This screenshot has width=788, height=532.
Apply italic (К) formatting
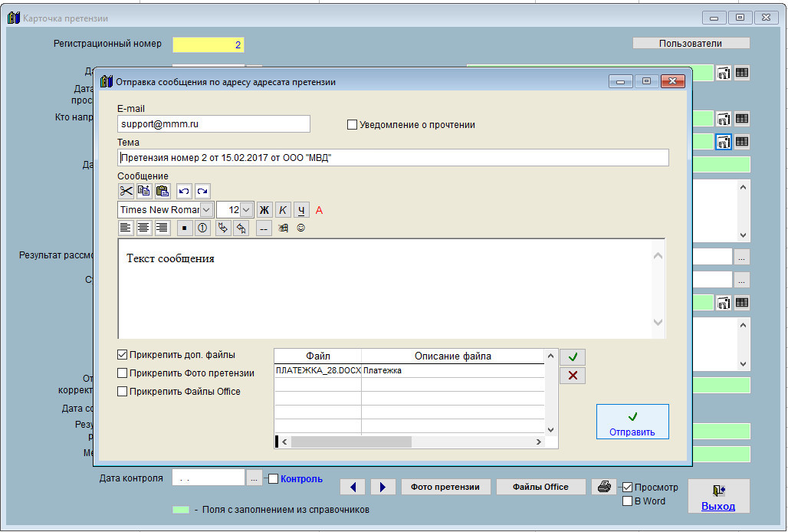click(283, 210)
